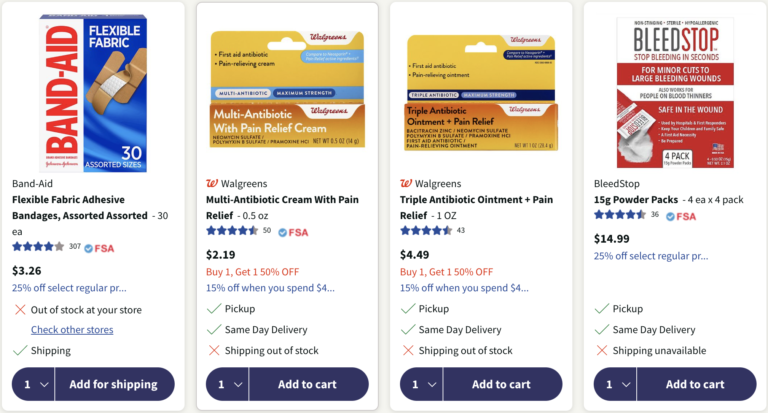Click star rating of BleedStop 15g Powder Packs
Image resolution: width=768 pixels, height=413 pixels.
click(620, 215)
